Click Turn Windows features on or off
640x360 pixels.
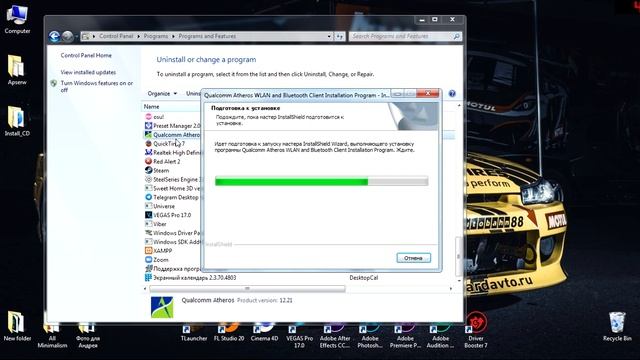[97, 86]
